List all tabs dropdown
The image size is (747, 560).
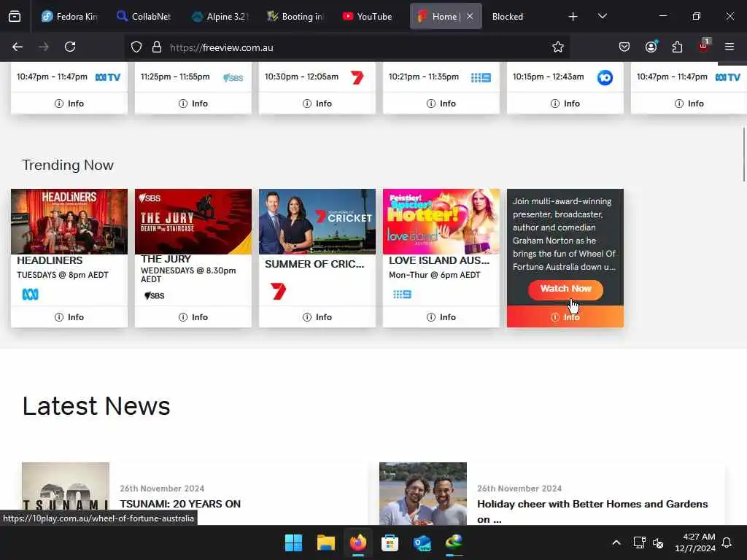coord(602,17)
